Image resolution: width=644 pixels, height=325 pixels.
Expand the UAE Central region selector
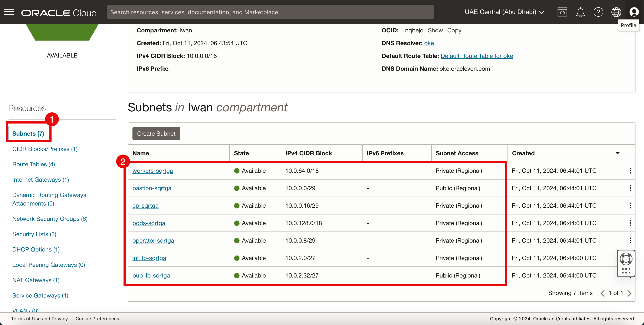point(505,12)
